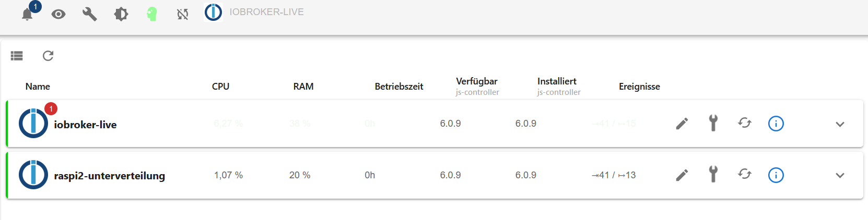The height and width of the screenshot is (220, 868).
Task: Expand the iobroker-live host row
Action: 840,124
